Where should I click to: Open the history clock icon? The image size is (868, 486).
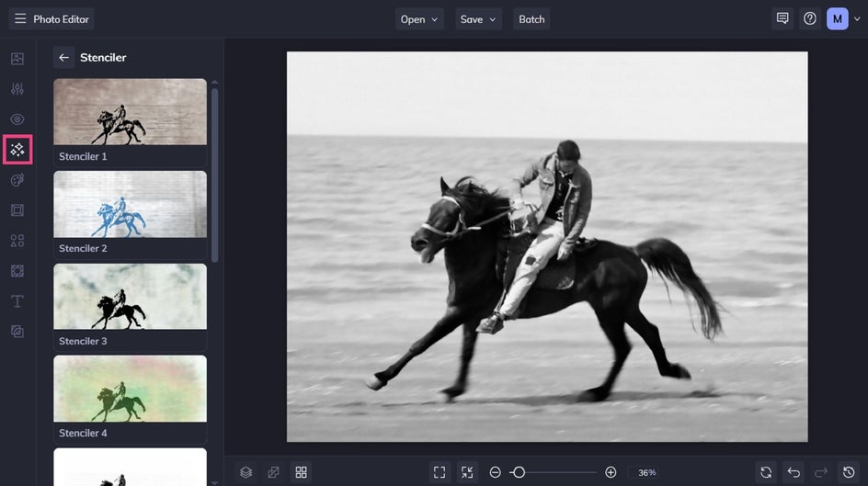849,472
